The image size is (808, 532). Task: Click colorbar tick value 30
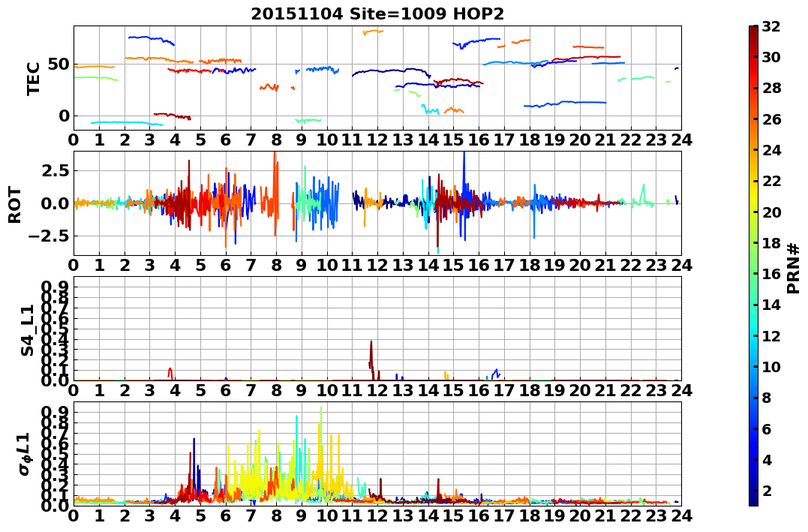click(771, 57)
